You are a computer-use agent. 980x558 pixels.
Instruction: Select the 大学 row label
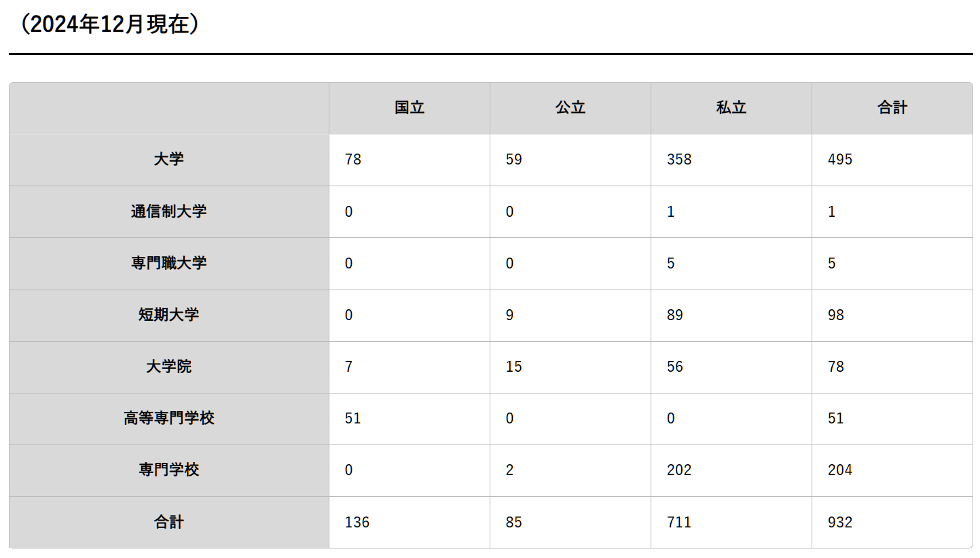click(x=169, y=160)
